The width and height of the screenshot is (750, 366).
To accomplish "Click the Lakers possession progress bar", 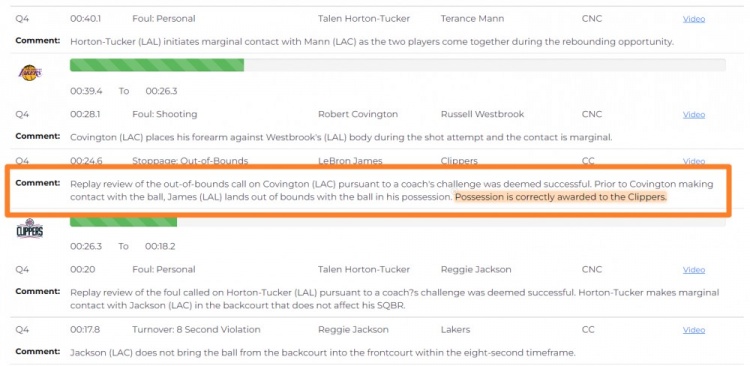I will 397,65.
